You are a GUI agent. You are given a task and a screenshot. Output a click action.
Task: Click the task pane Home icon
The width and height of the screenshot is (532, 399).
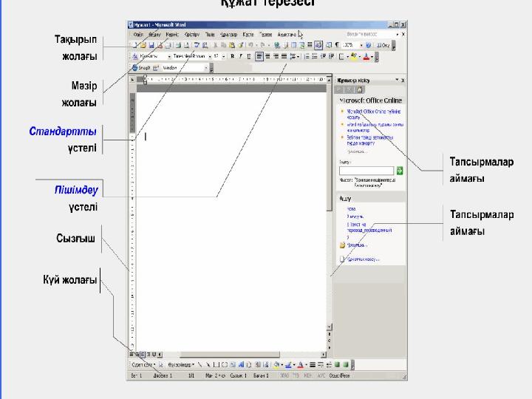tap(360, 89)
